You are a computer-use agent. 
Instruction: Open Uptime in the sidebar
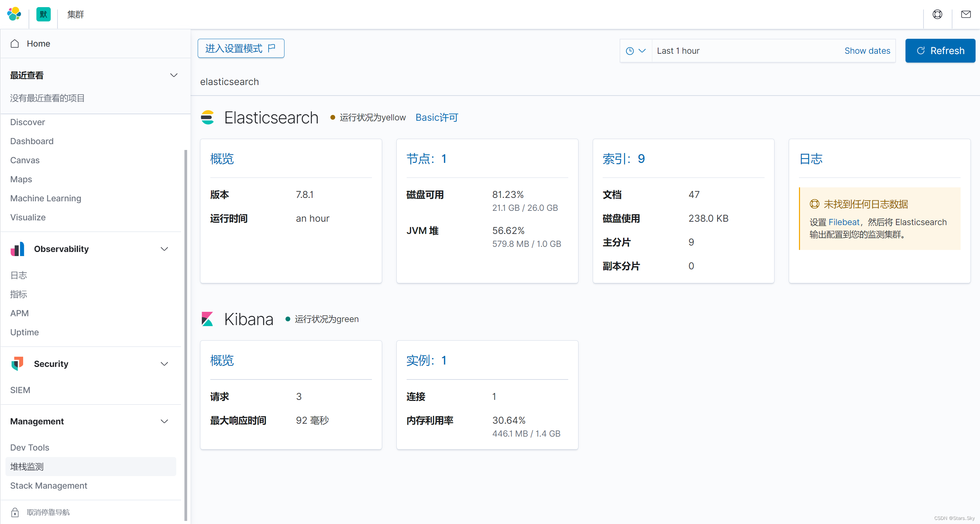point(24,332)
